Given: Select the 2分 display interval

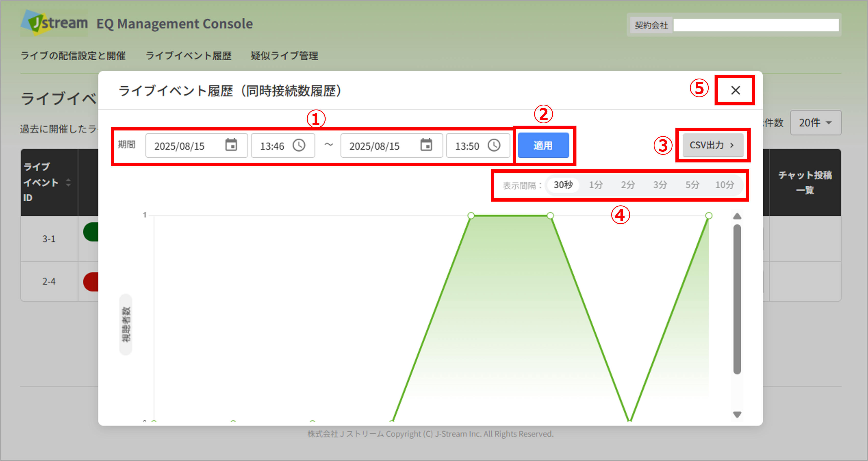Looking at the screenshot, I should coord(628,185).
